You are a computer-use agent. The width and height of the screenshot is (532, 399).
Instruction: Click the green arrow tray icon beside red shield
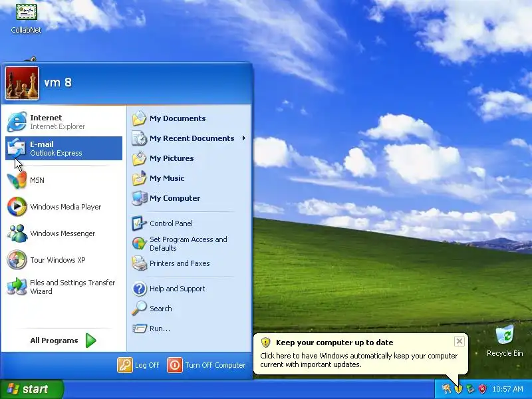(470, 389)
